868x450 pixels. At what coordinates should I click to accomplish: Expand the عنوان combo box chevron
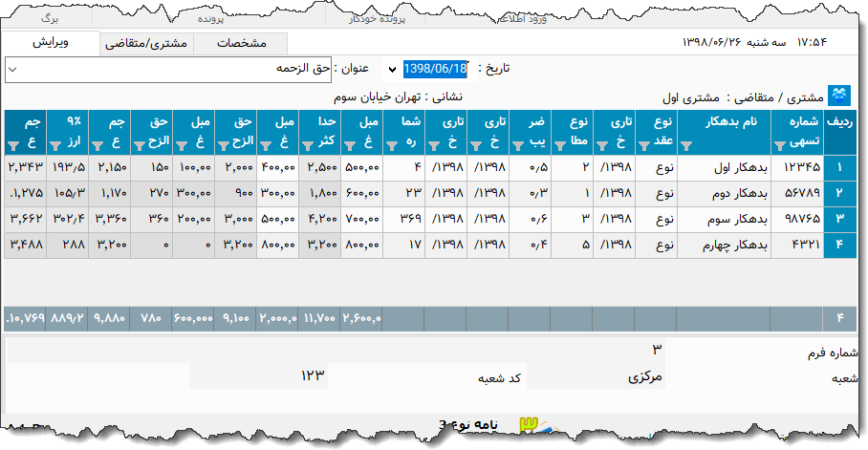(12, 70)
